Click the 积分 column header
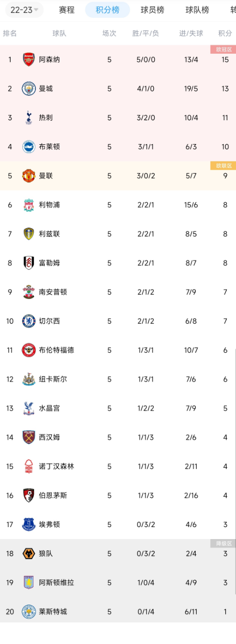 pos(225,33)
